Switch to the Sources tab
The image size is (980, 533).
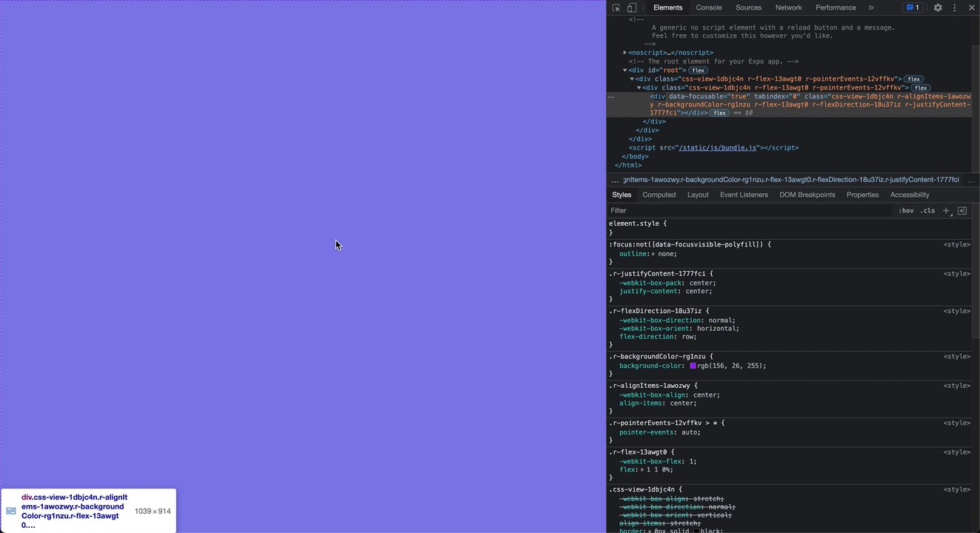pos(749,7)
